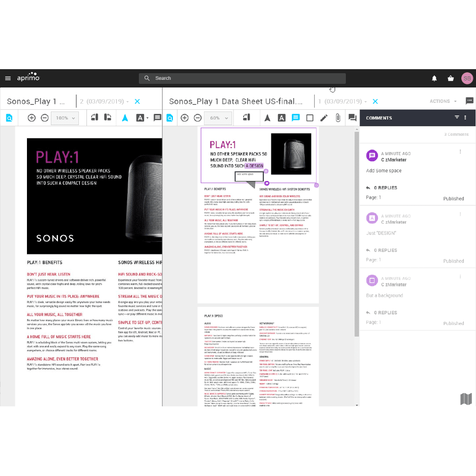Rotate the right document page
The height and width of the screenshot is (476, 476).
point(246,117)
